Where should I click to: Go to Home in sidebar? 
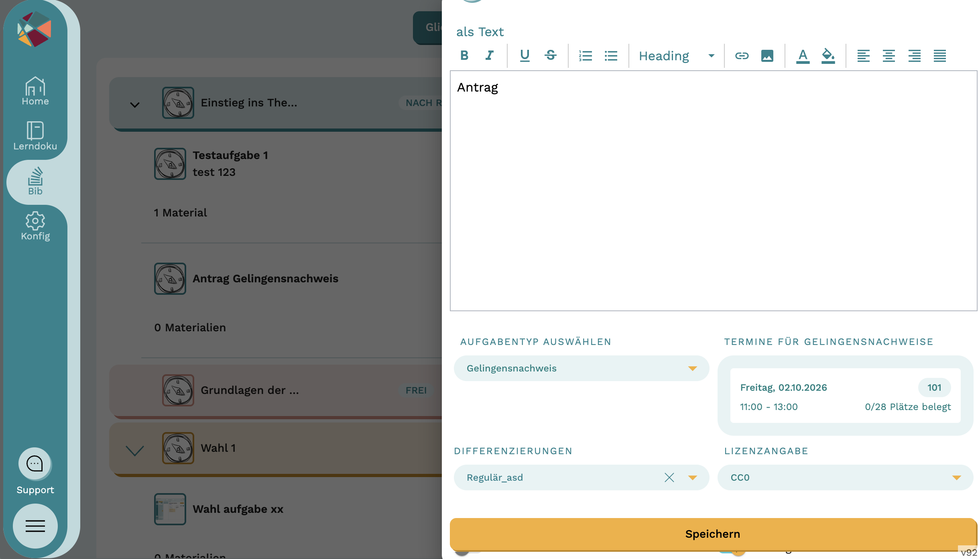coord(35,91)
